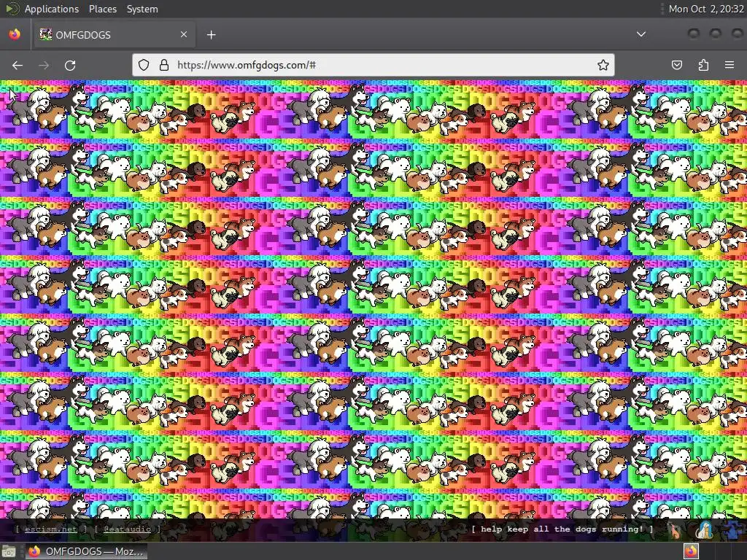Click the OMFGDOGS tab favicon
The image size is (747, 560).
(x=46, y=34)
